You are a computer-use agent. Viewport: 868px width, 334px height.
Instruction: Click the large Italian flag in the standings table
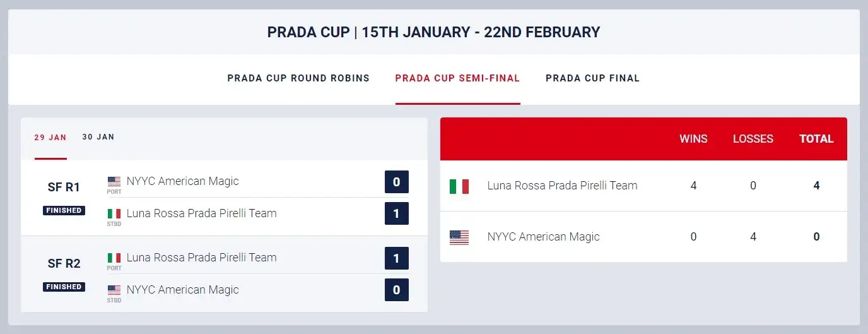459,186
